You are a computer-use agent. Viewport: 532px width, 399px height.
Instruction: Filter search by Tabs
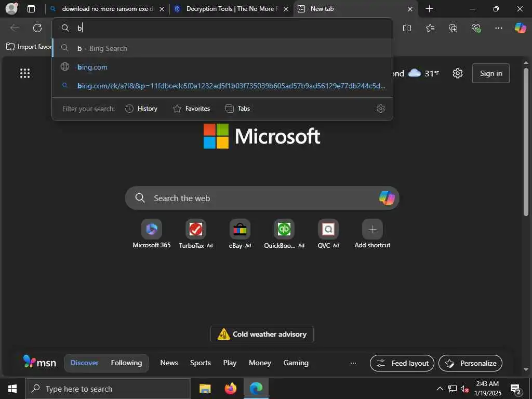click(238, 109)
